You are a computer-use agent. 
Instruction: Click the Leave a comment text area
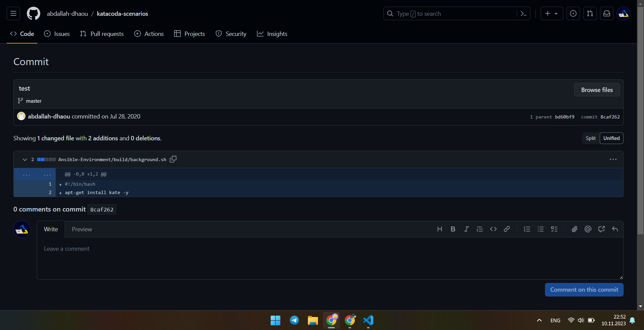point(330,258)
